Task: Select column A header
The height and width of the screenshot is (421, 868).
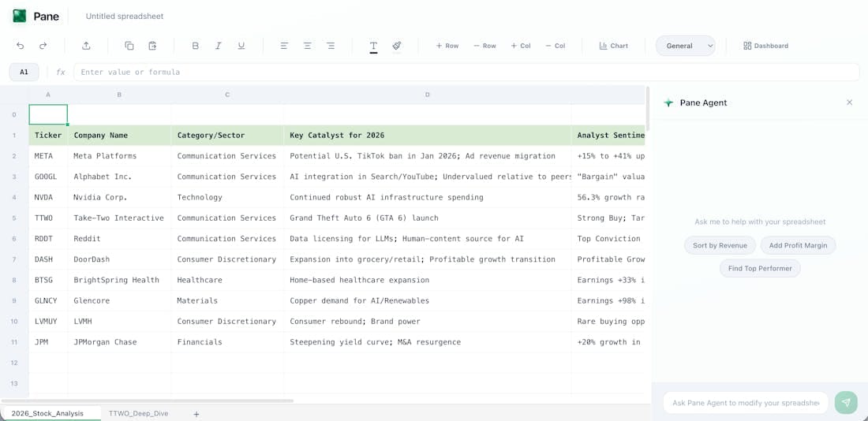Action: point(48,95)
